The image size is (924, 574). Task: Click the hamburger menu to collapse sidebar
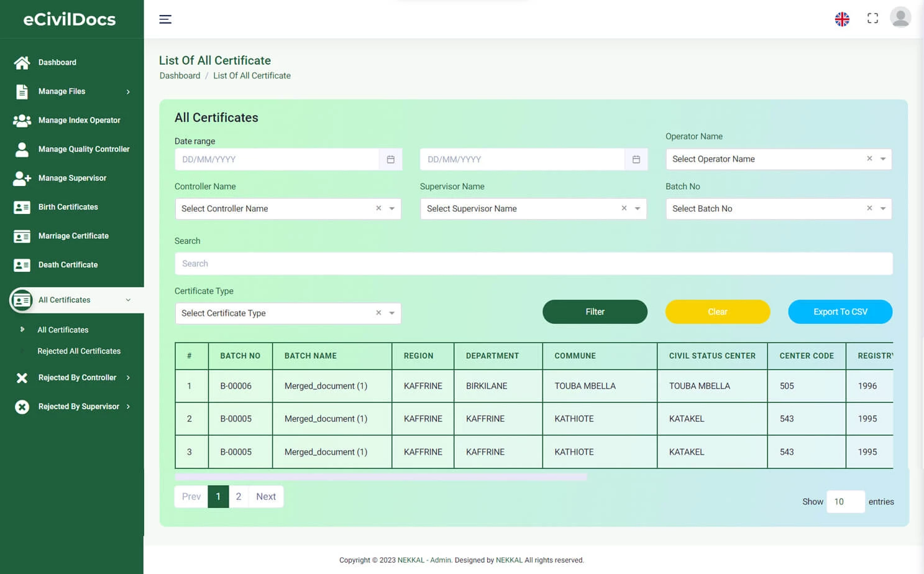point(165,19)
